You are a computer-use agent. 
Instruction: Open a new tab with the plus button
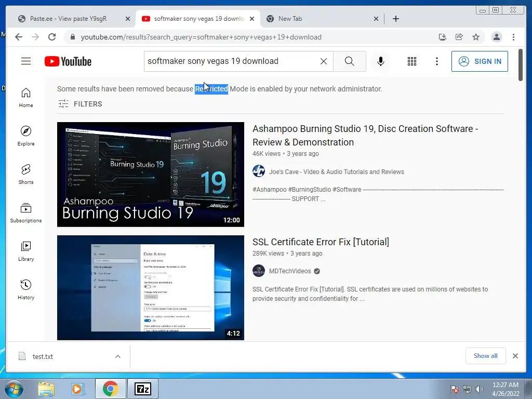(395, 19)
